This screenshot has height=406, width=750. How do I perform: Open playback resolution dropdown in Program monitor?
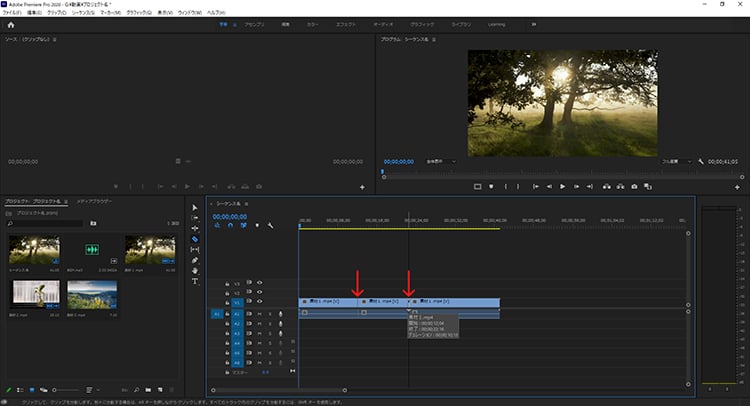click(677, 162)
